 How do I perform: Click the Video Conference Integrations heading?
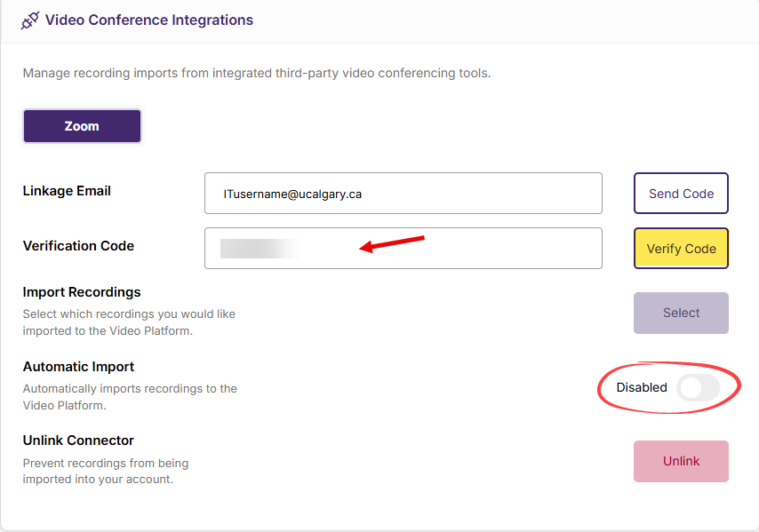tap(148, 20)
